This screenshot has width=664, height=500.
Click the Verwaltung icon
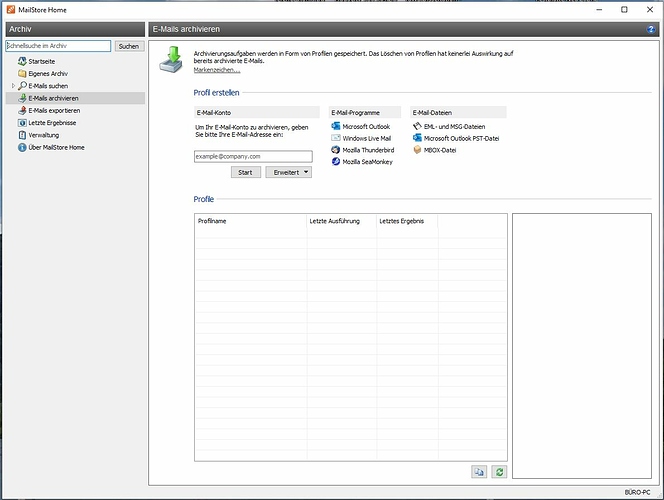click(x=22, y=135)
